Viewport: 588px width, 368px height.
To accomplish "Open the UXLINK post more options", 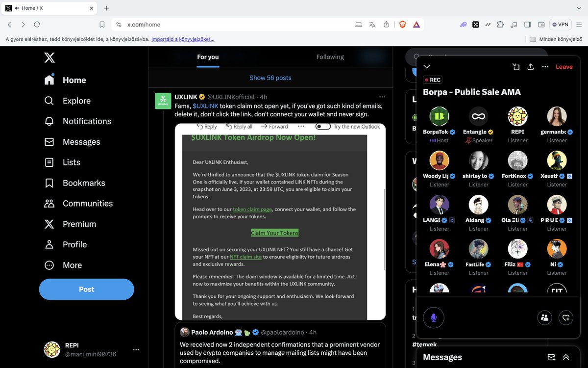I will point(382,97).
